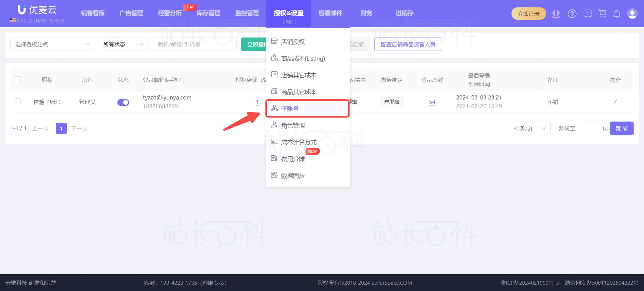Open the 30条/页 page size dropdown
644x291 pixels.
click(x=530, y=128)
